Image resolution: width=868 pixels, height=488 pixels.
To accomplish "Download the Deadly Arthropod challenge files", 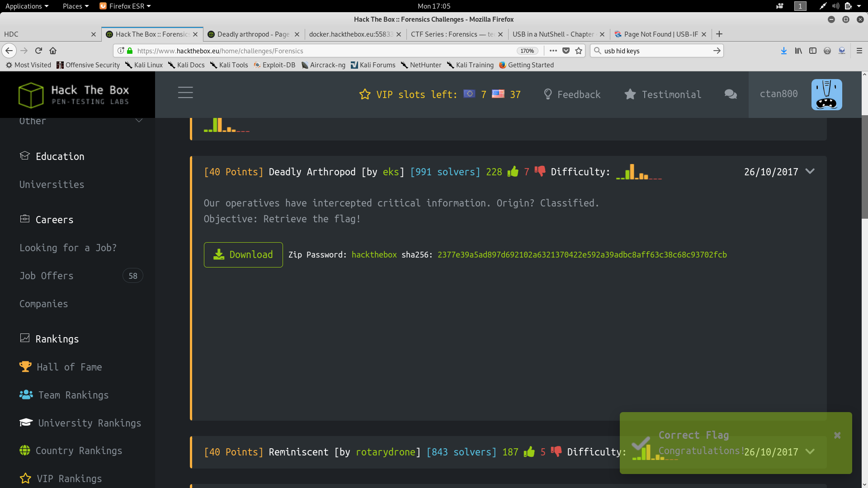I will 243,254.
